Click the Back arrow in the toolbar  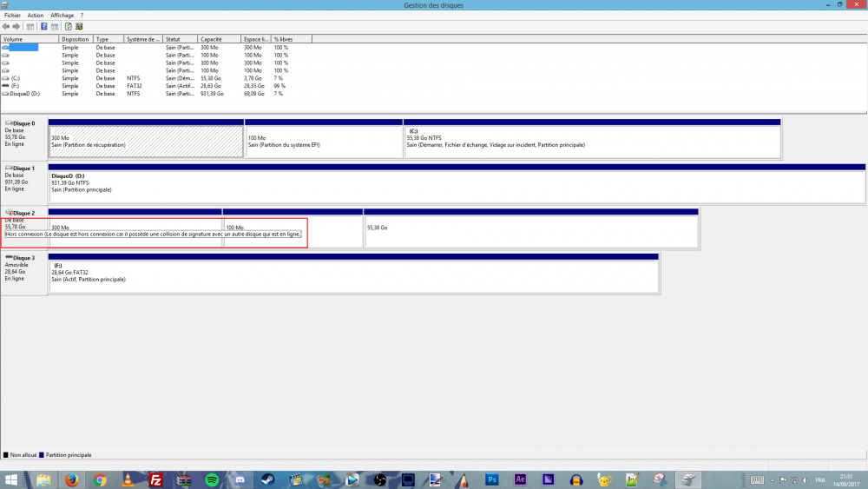(6, 27)
